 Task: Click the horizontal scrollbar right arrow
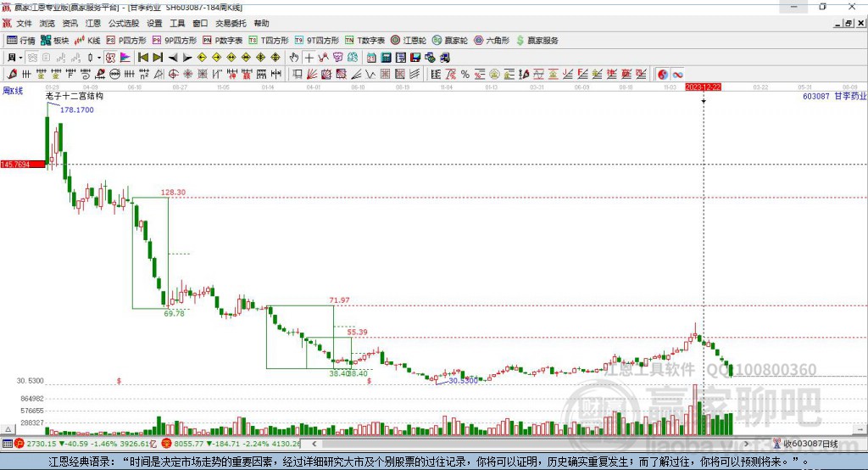[746, 444]
